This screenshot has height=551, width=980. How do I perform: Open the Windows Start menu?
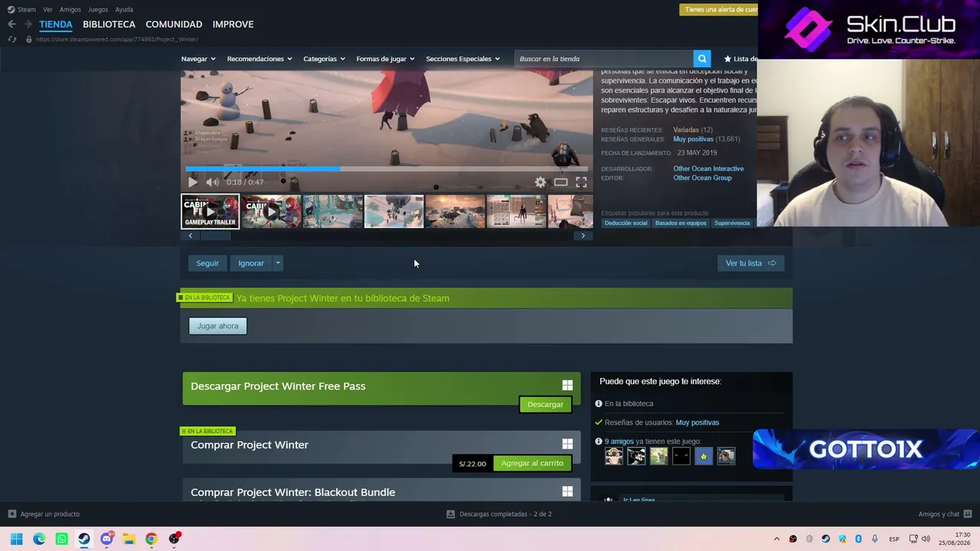[16, 539]
